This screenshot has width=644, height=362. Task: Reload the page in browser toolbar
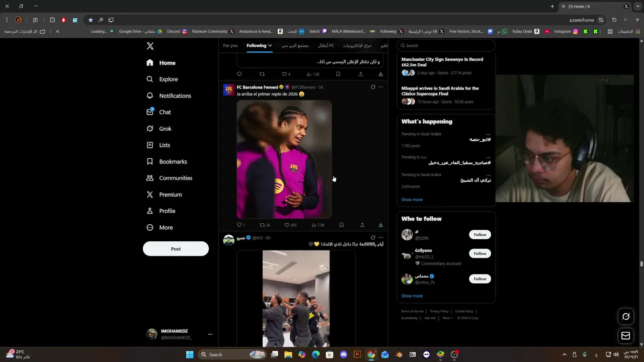[x=614, y=20]
